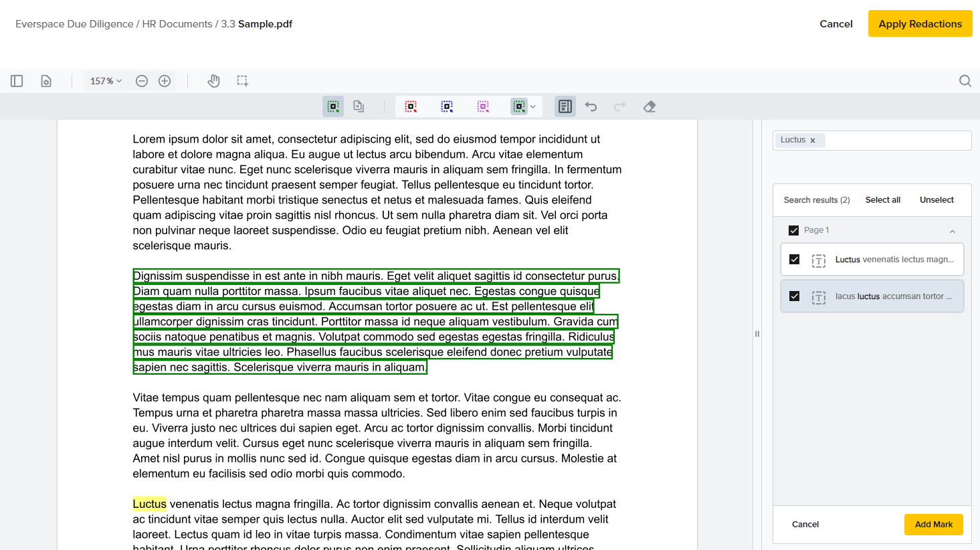Select the blue redaction mark style
This screenshot has height=550, width=980.
point(447,106)
